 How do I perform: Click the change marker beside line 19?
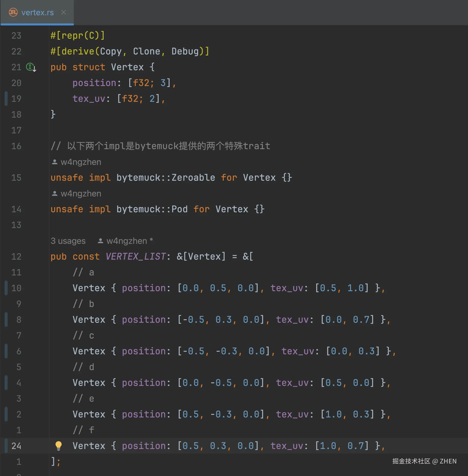coord(6,99)
